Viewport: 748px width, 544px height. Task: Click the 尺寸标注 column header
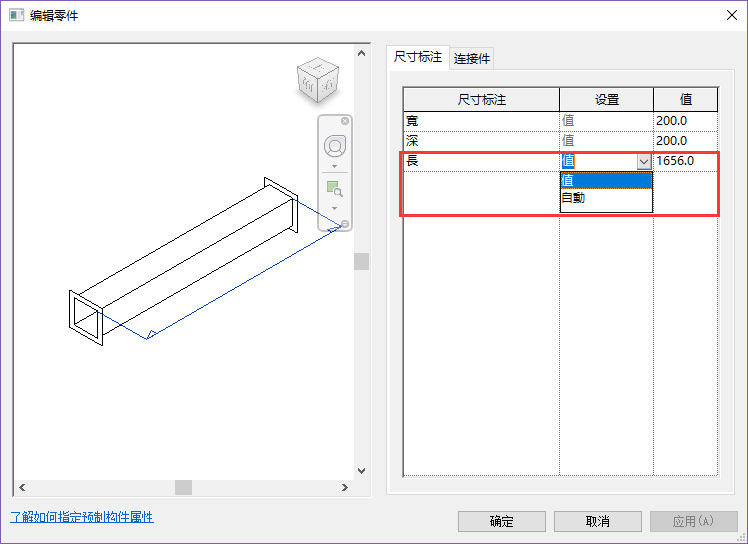[481, 100]
